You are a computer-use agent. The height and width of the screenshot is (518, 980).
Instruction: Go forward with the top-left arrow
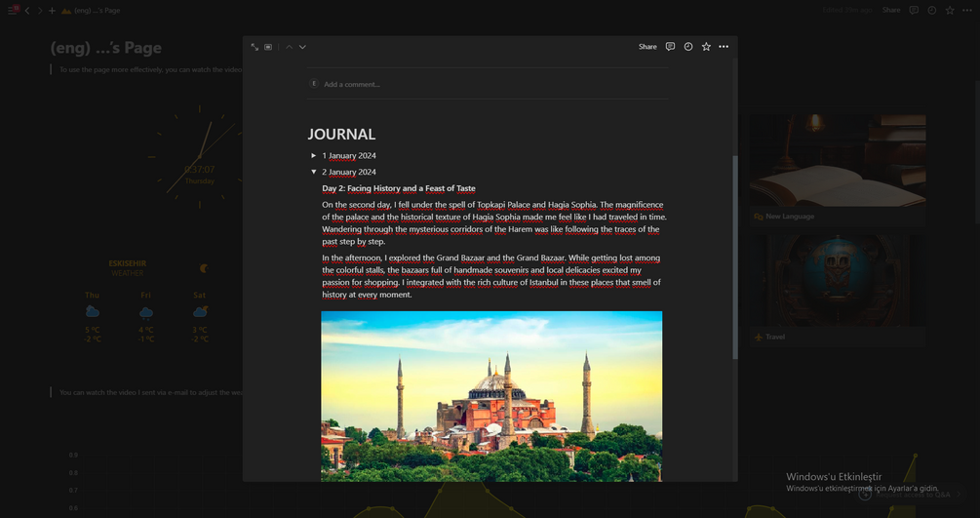39,11
